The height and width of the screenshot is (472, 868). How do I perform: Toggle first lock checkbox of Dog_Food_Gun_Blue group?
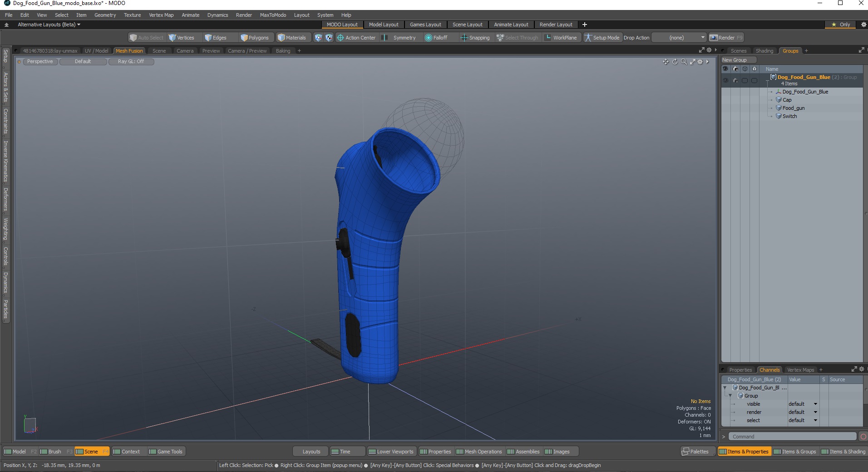pyautogui.click(x=745, y=80)
